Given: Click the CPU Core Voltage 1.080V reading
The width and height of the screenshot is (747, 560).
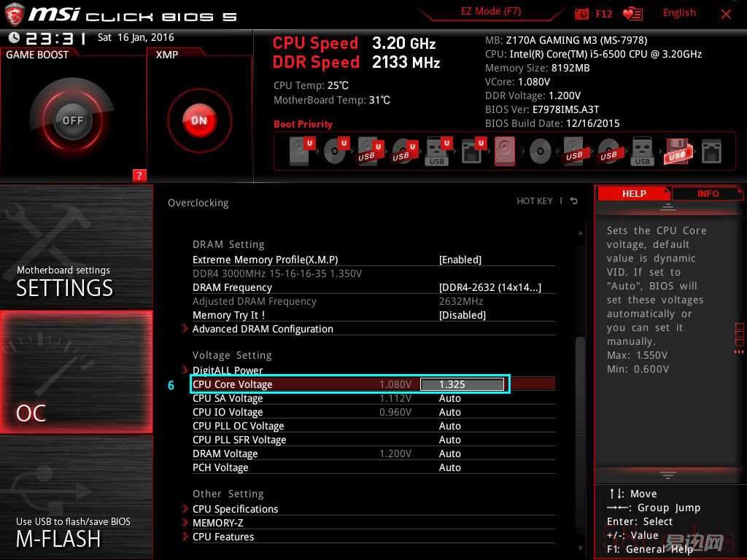Looking at the screenshot, I should pos(395,384).
